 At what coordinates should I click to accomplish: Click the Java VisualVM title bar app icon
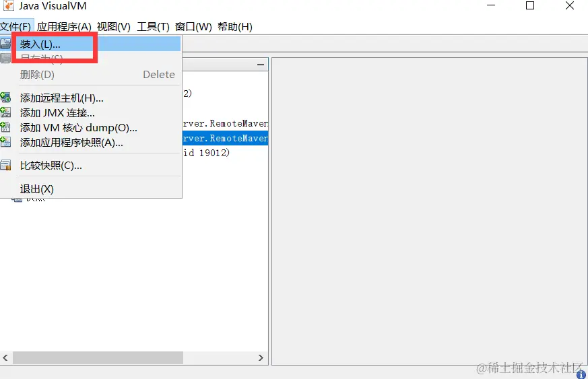pos(8,5)
